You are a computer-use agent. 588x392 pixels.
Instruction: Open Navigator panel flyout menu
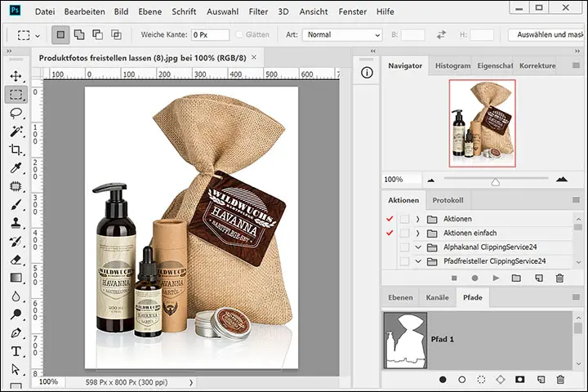[x=576, y=65]
